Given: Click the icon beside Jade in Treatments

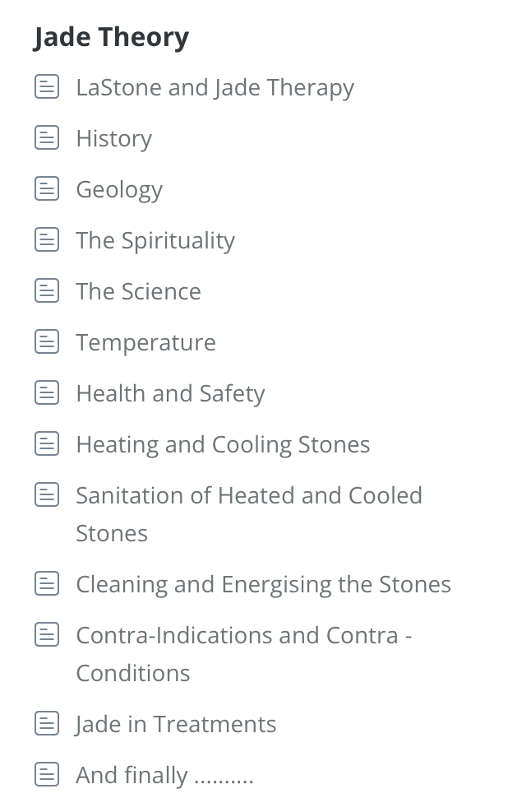Looking at the screenshot, I should [47, 723].
